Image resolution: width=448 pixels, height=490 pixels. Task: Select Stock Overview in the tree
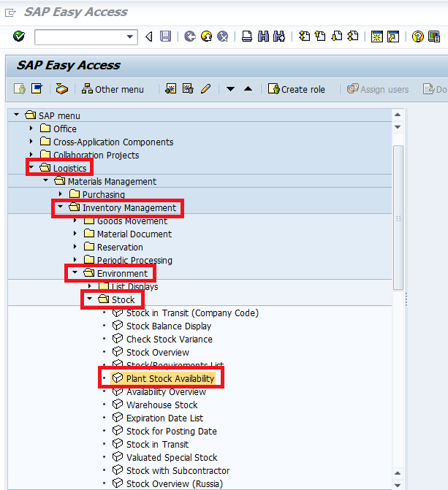(x=157, y=352)
